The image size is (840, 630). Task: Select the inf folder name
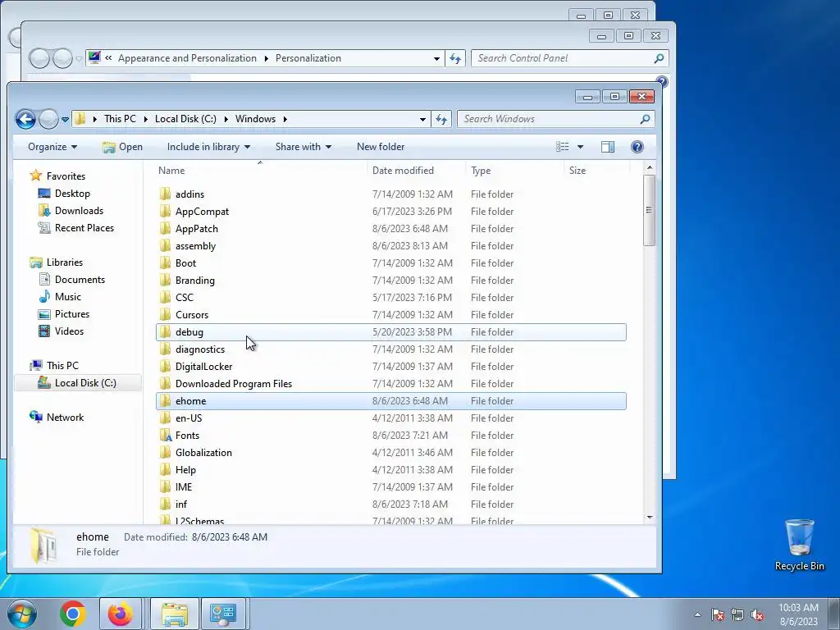click(x=181, y=504)
